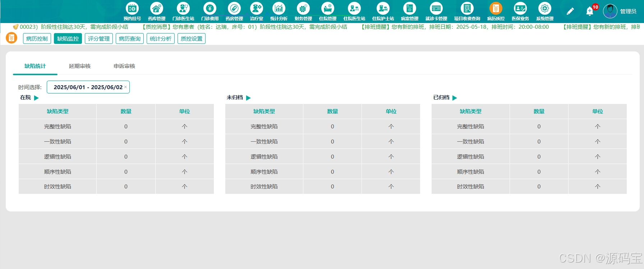
Task: Open the 预约挂号 module icon
Action: (x=132, y=8)
